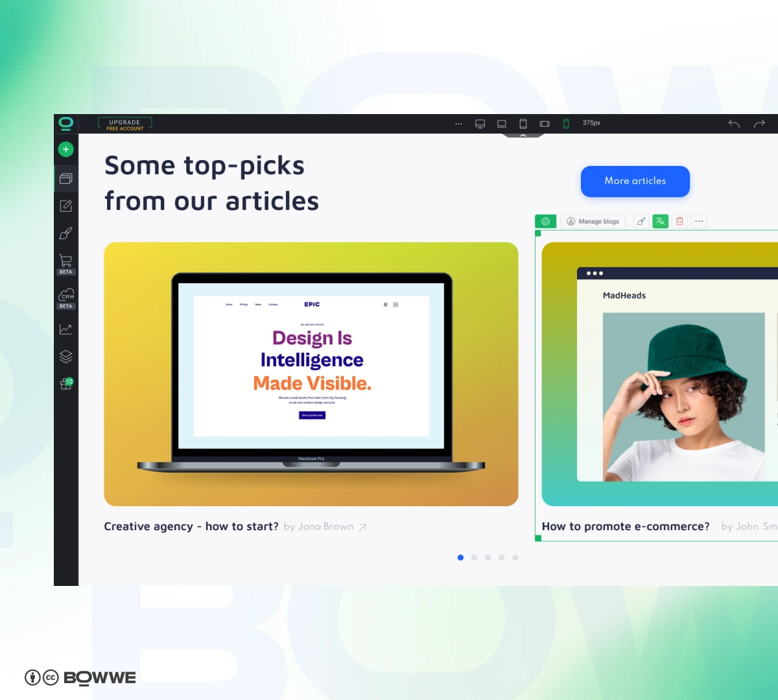Delete widget with red trash icon
Image resolution: width=778 pixels, height=700 pixels.
click(x=679, y=222)
